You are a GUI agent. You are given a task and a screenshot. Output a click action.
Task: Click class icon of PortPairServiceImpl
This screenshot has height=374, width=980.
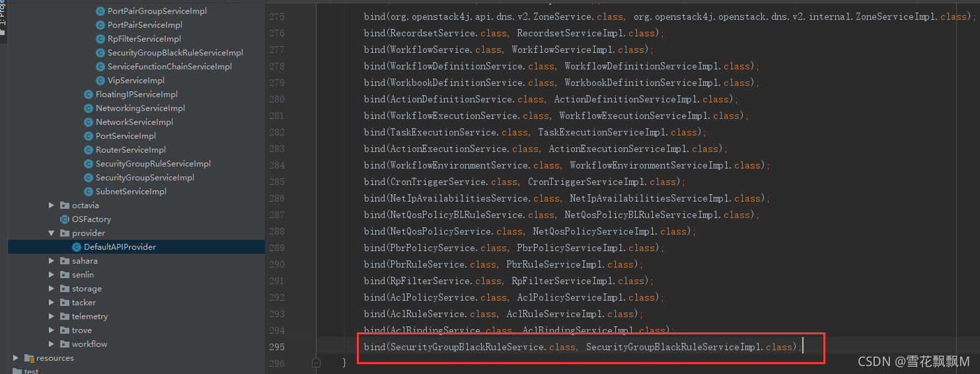[x=100, y=25]
